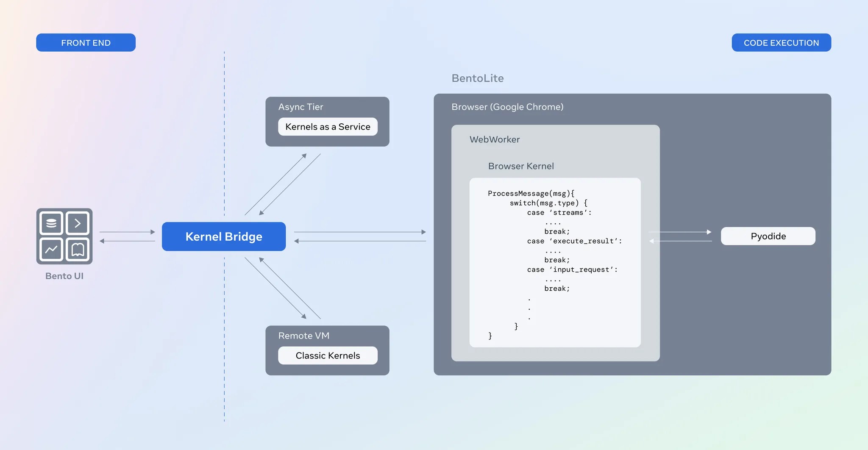Click the BentoLite title text
Image resolution: width=868 pixels, height=450 pixels.
(477, 78)
